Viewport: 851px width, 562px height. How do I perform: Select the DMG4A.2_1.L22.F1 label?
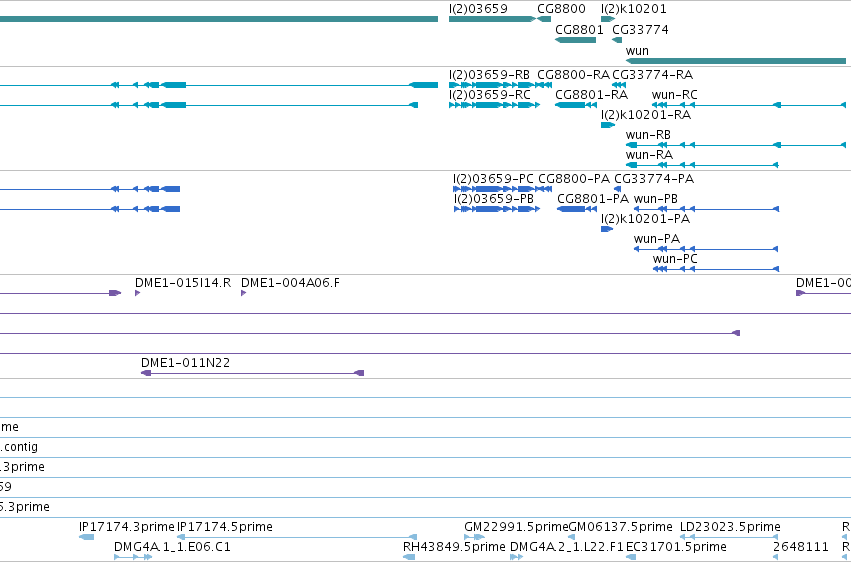pyautogui.click(x=567, y=547)
